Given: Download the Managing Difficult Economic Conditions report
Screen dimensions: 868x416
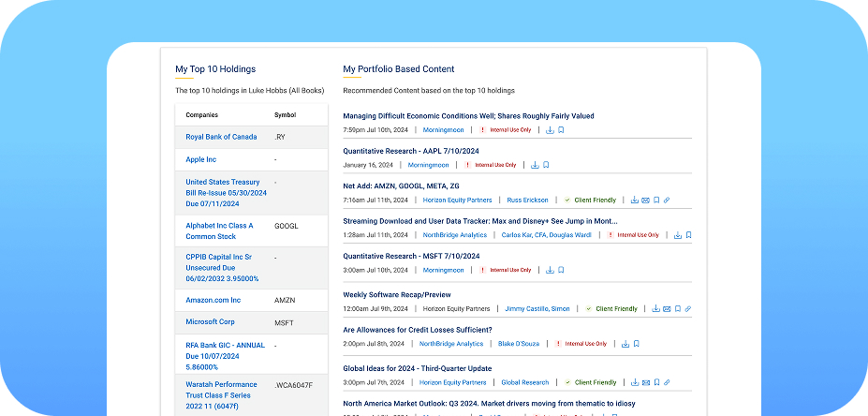Looking at the screenshot, I should coord(550,130).
